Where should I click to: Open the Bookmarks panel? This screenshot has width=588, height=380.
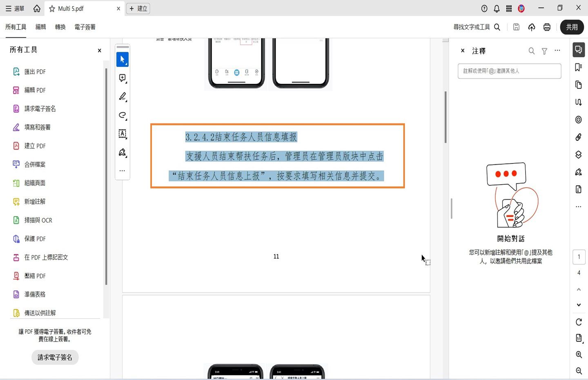click(578, 67)
